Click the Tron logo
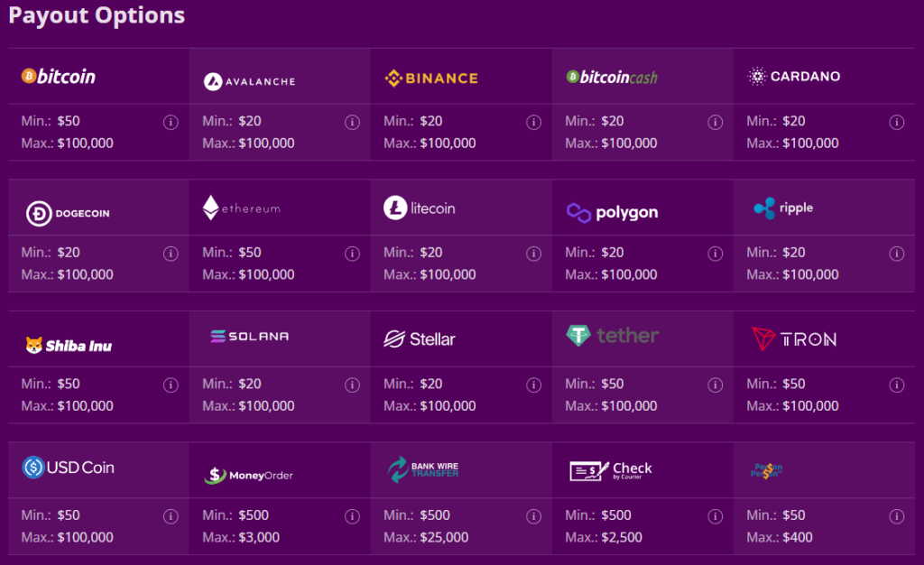 click(794, 338)
